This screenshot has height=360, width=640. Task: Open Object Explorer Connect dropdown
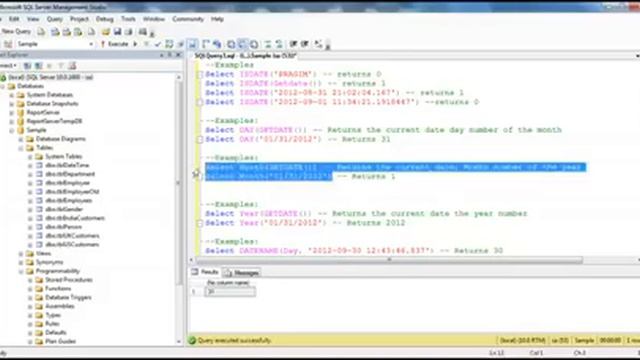(x=8, y=66)
